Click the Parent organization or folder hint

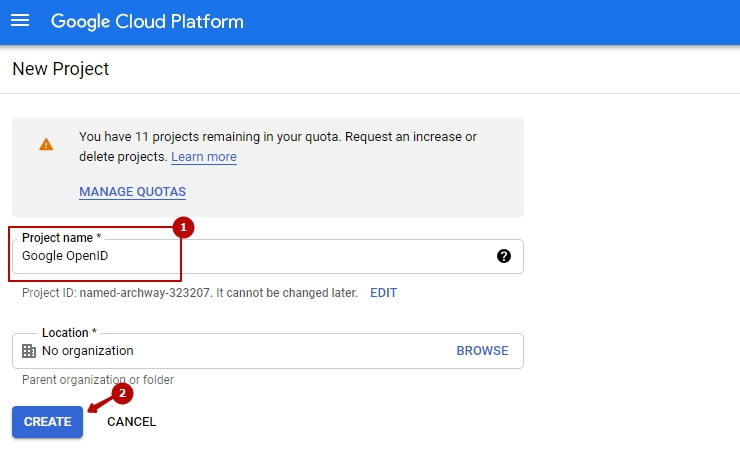click(98, 380)
